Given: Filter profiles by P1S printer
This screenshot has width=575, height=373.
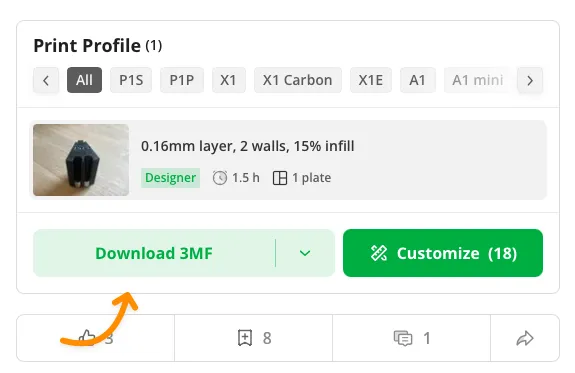Looking at the screenshot, I should [131, 80].
